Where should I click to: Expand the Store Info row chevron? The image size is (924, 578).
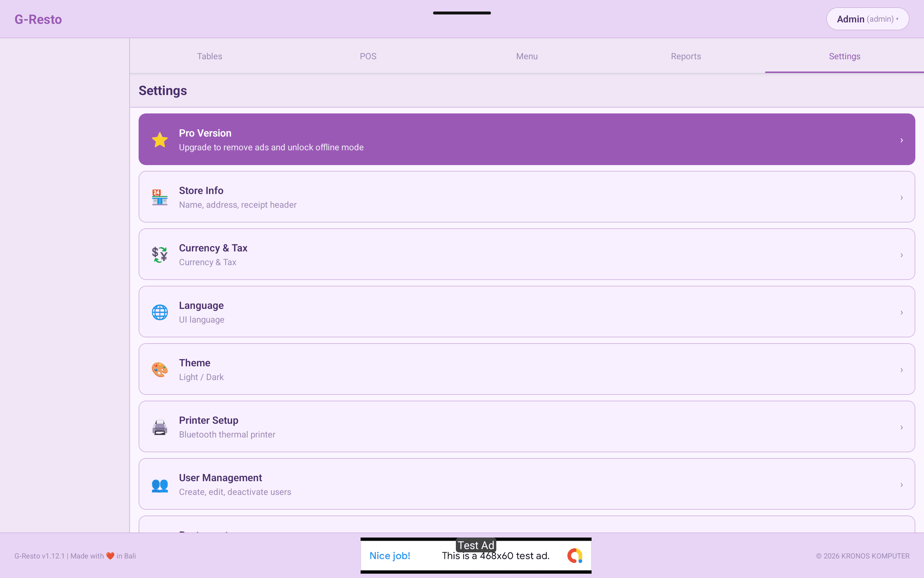coord(902,198)
